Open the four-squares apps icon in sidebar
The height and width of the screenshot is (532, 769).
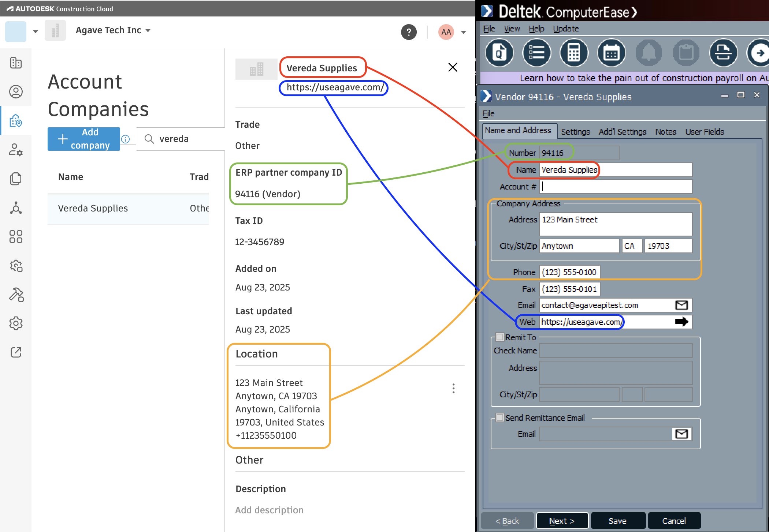pos(16,236)
